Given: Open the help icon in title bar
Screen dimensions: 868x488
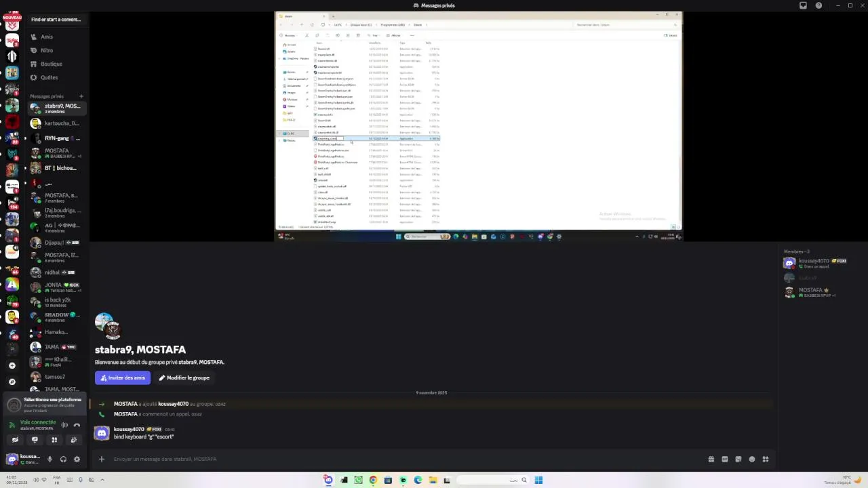Looking at the screenshot, I should coord(818,5).
